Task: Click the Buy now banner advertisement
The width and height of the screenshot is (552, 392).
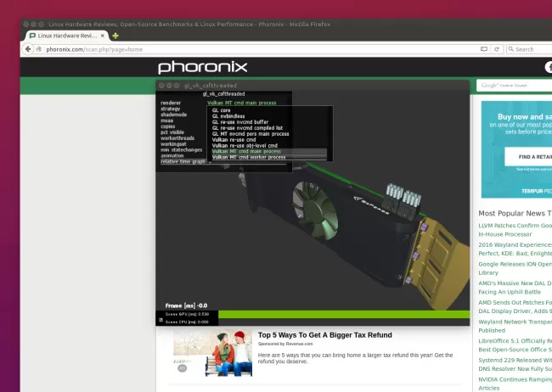Action: click(x=516, y=149)
